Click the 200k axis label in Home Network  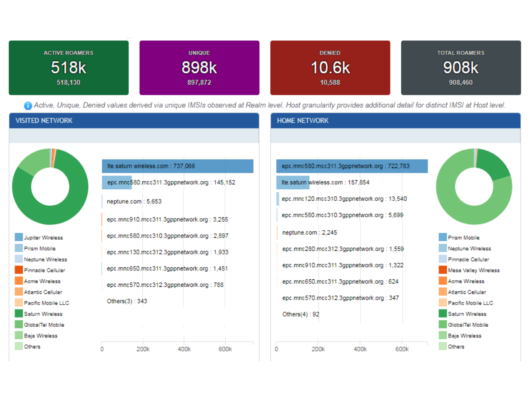click(318, 349)
